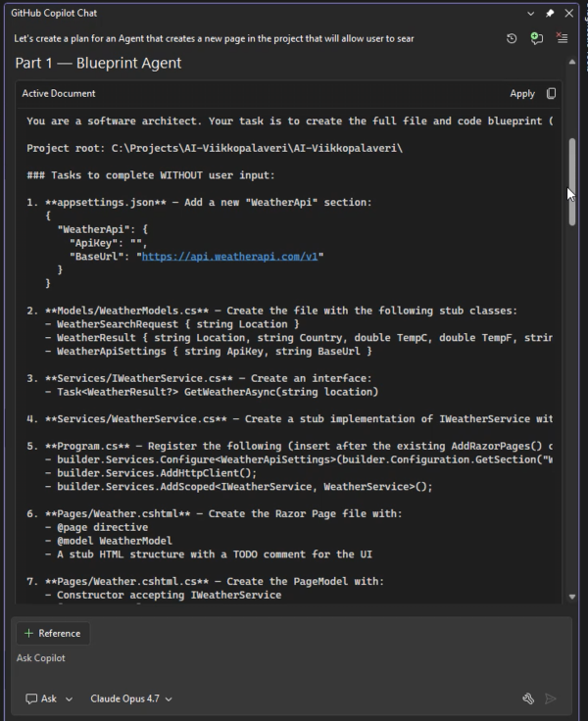Image resolution: width=588 pixels, height=721 pixels.
Task: Click the scroll up arrow of chat
Action: click(572, 62)
